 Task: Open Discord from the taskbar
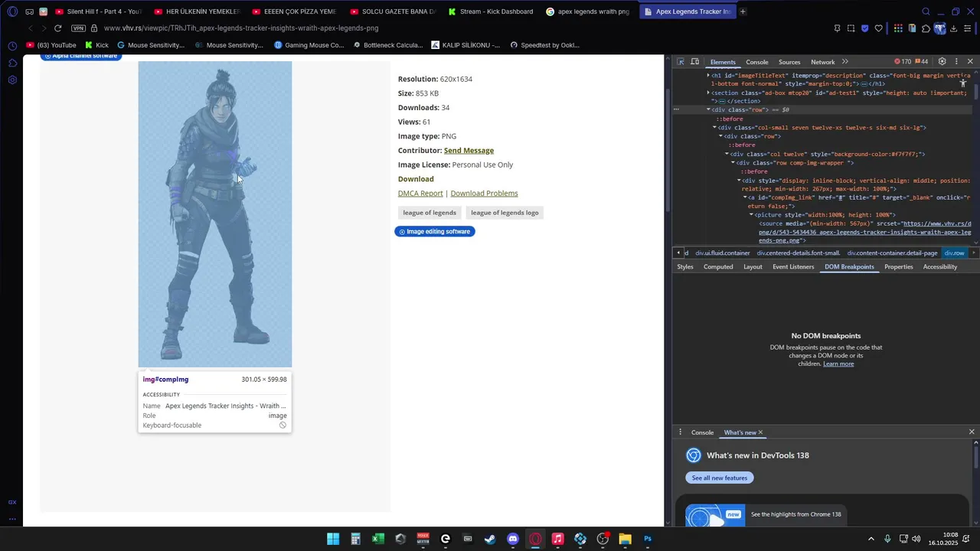513,539
